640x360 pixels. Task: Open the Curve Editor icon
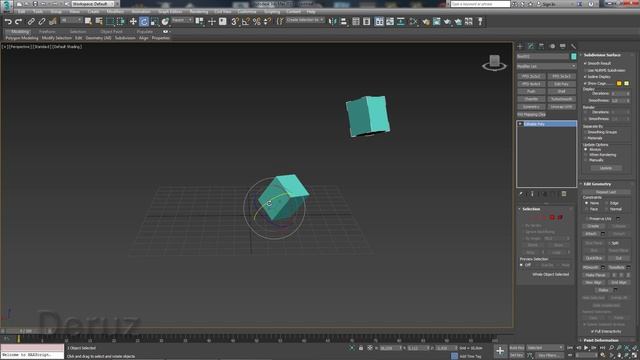coord(390,21)
